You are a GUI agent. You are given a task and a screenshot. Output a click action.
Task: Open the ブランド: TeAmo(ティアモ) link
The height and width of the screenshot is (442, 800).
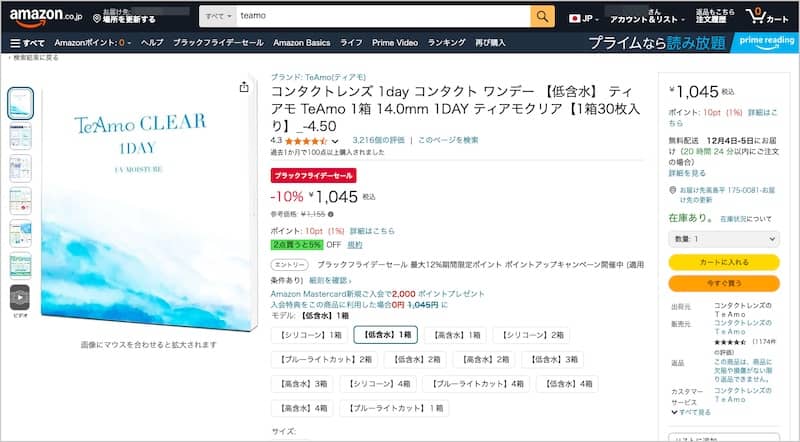(318, 77)
